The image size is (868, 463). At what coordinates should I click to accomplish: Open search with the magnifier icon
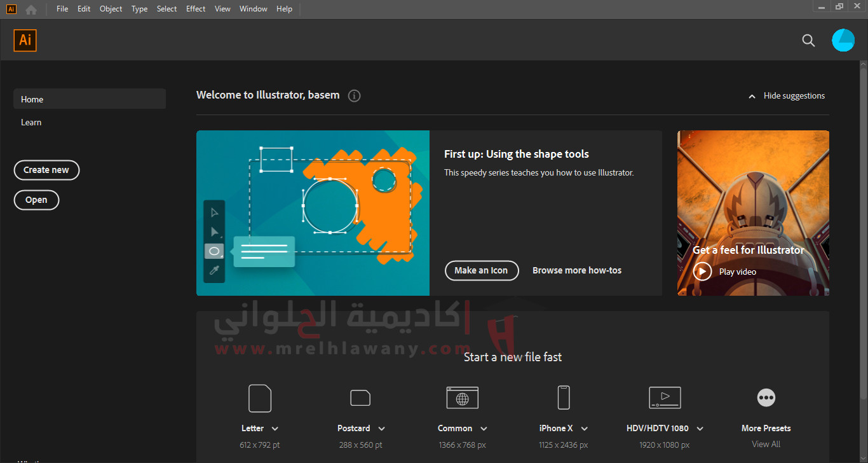tap(808, 41)
